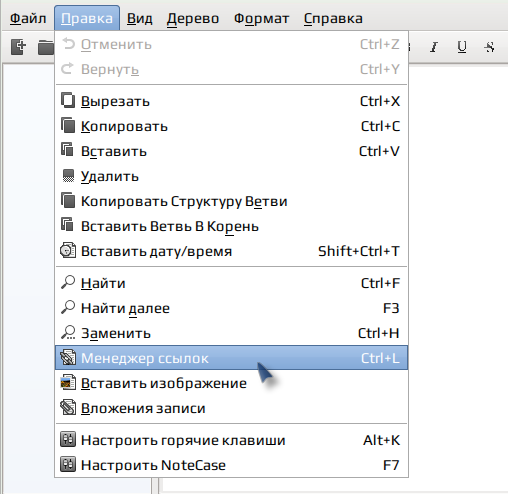Click the clock icon beside Вставить дату/время
Screen dimensions: 508x494
(68, 250)
